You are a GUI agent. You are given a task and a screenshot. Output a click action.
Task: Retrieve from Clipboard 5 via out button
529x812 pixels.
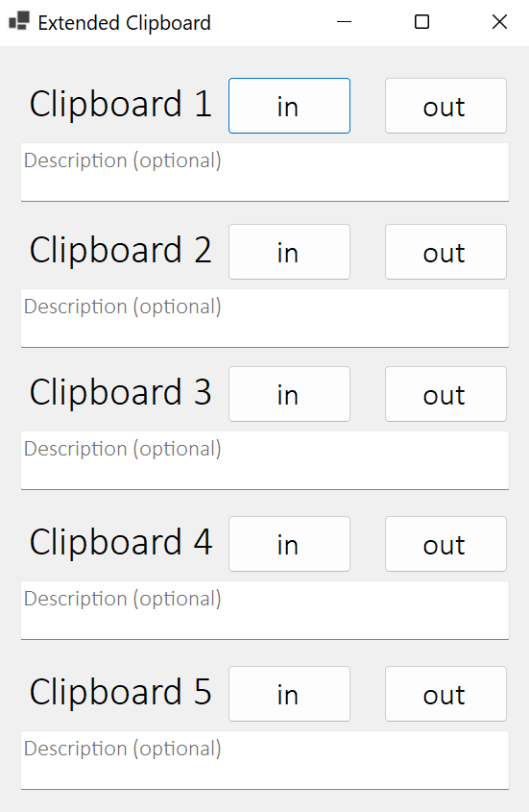point(445,694)
